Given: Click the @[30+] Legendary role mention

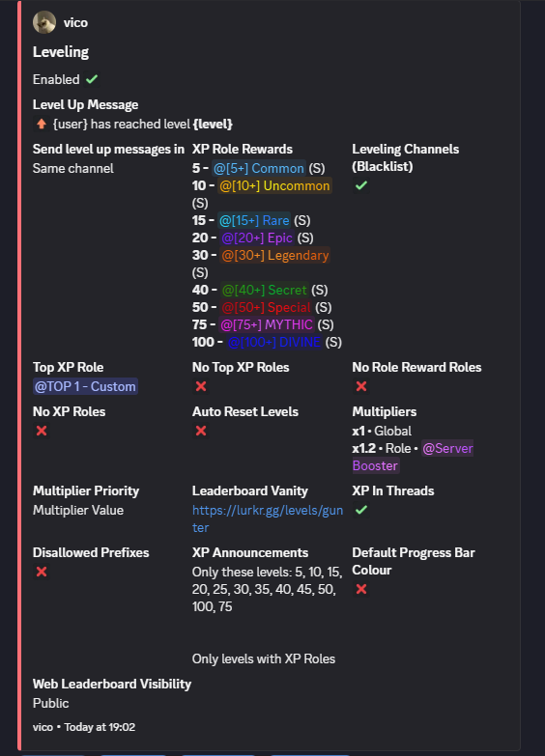Looking at the screenshot, I should pyautogui.click(x=275, y=255).
